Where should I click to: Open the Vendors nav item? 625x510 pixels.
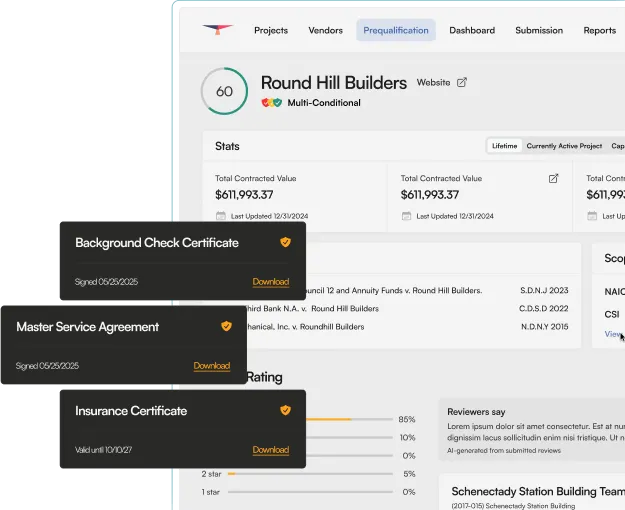[x=325, y=30]
